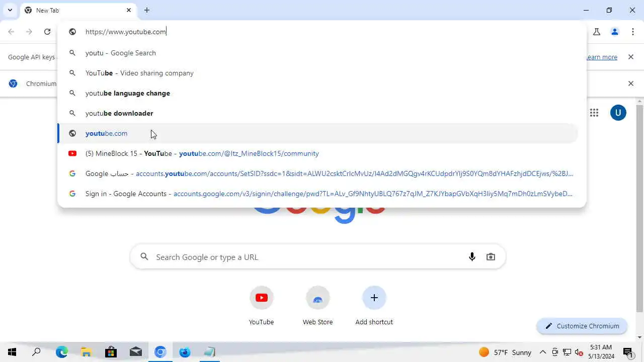Click the 'Search Google or type a URL' box

coord(318,257)
